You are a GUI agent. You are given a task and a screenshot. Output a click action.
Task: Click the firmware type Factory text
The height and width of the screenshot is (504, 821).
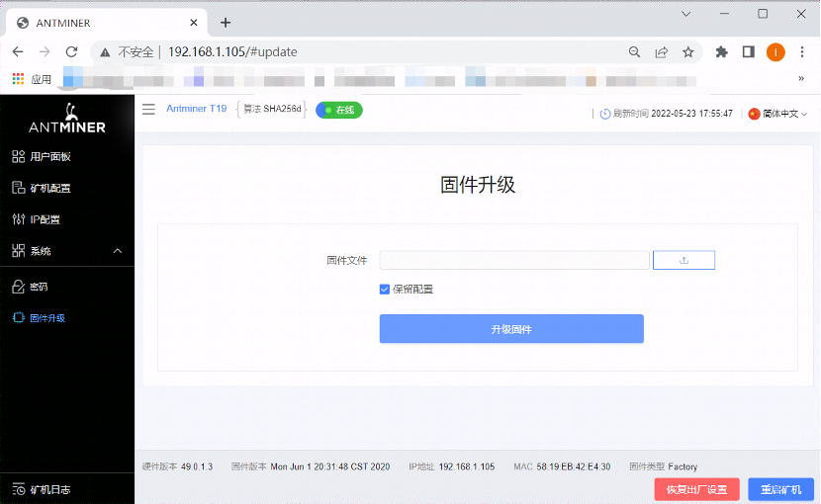[x=683, y=466]
